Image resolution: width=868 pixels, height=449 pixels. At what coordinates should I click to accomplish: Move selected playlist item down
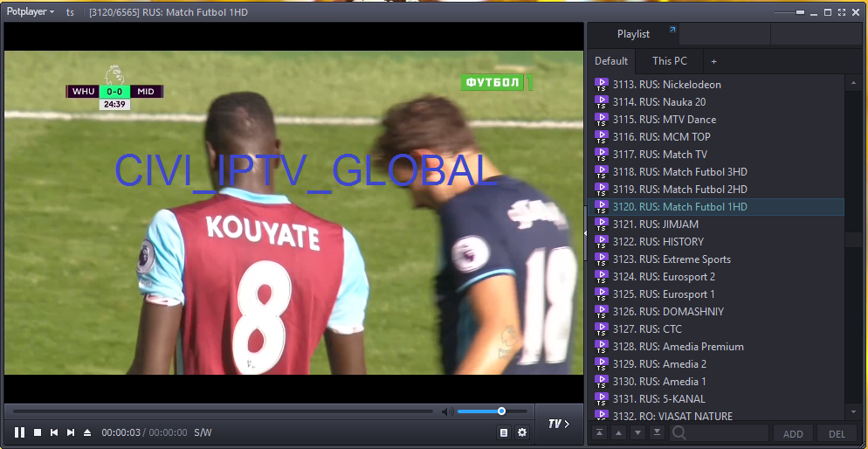(x=637, y=433)
